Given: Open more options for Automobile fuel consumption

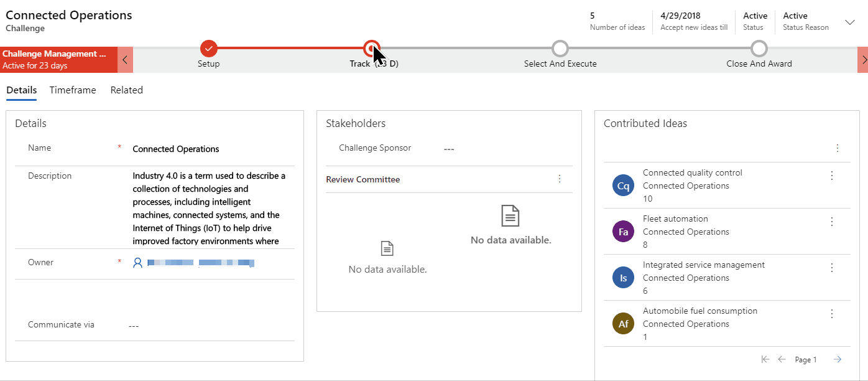Looking at the screenshot, I should click(832, 314).
